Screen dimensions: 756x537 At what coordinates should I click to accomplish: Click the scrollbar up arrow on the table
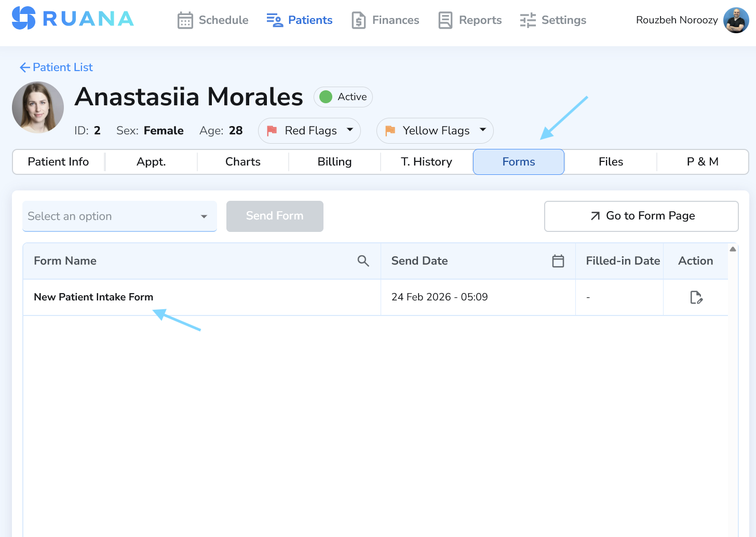point(733,249)
